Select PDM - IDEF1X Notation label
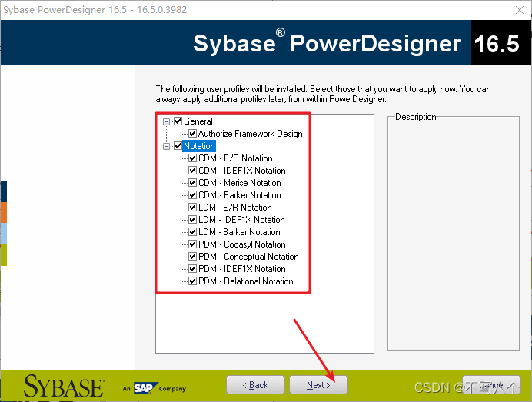532x402 pixels. click(242, 269)
